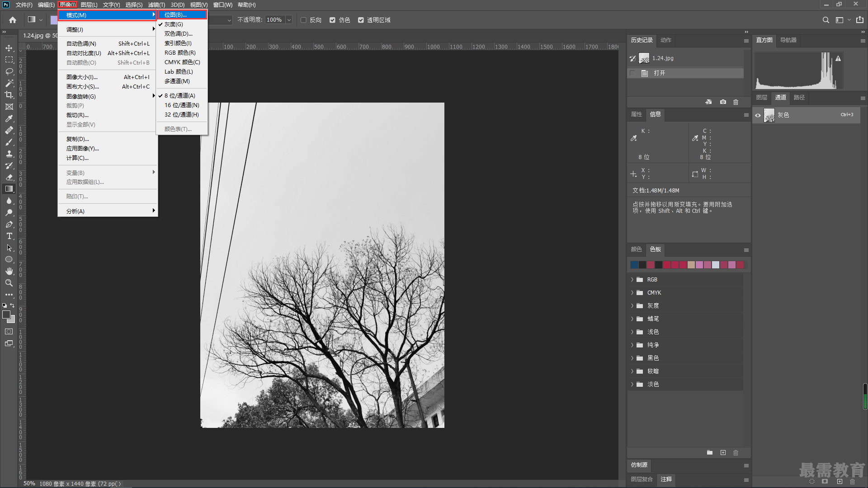Open the 调整 submenu
The height and width of the screenshot is (488, 868).
pos(108,29)
